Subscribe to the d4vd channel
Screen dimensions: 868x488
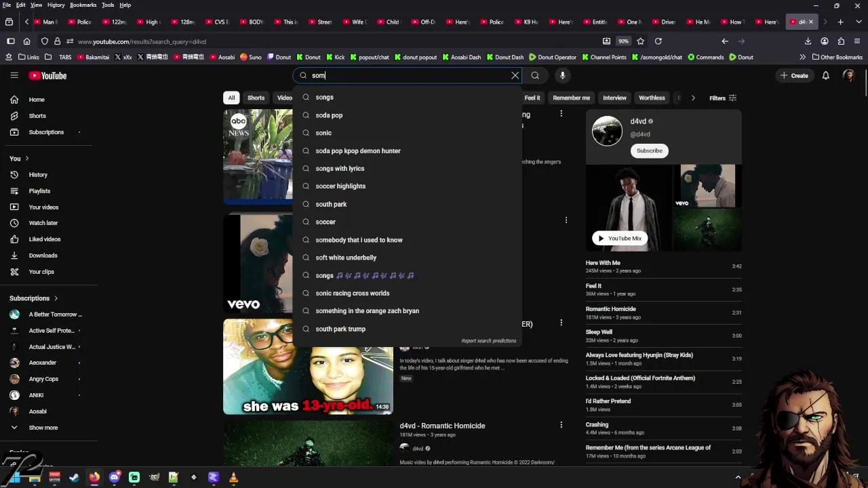click(x=649, y=150)
